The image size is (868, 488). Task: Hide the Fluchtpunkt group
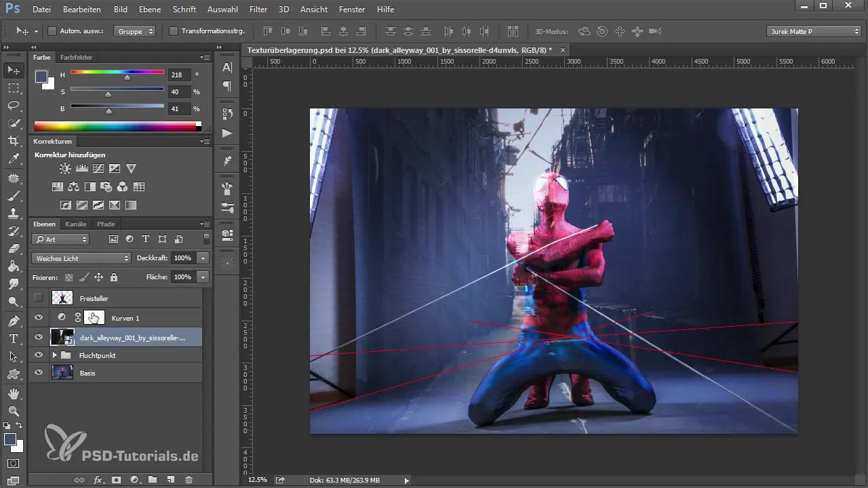pos(39,354)
